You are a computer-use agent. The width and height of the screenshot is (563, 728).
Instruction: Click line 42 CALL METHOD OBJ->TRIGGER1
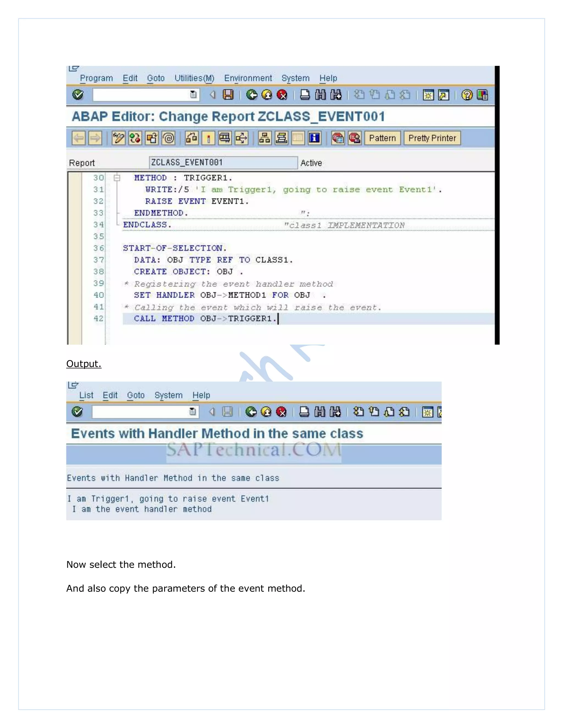point(206,319)
